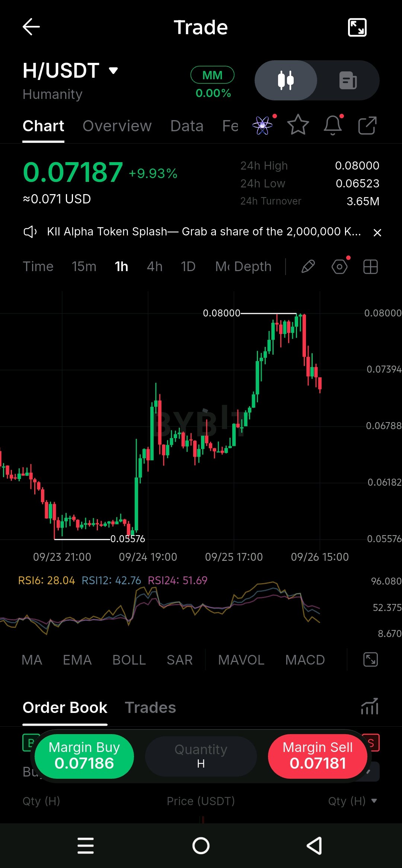This screenshot has width=402, height=868.
Task: Select the Chart tab
Action: click(44, 126)
